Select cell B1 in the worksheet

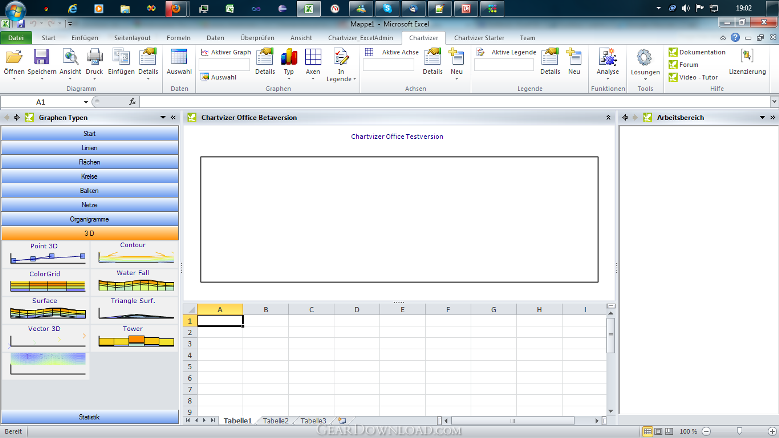(266, 321)
